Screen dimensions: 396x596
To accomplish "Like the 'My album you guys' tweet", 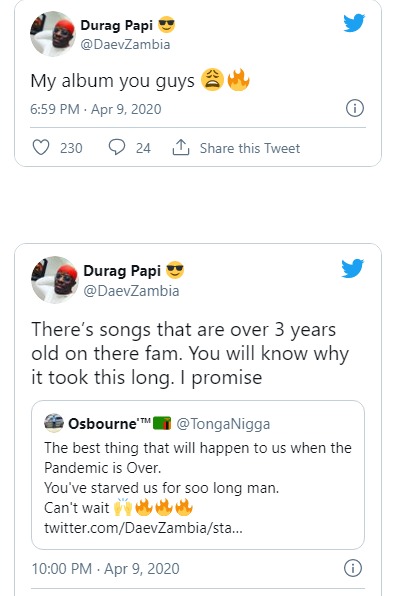I will pos(41,147).
